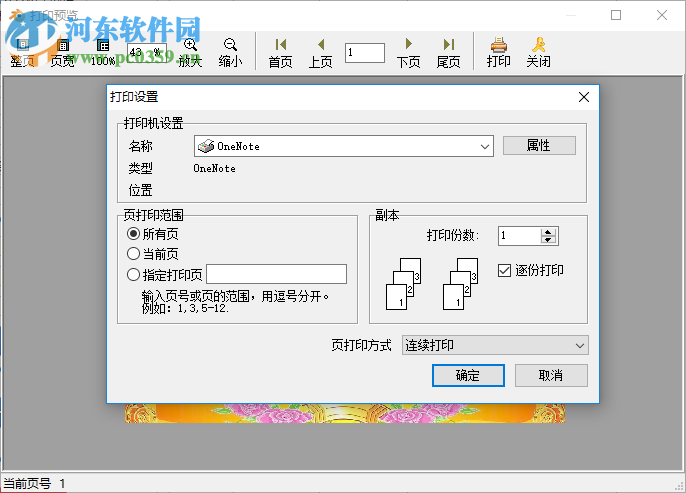Confirm settings with the 确定 button
The width and height of the screenshot is (686, 493).
pos(468,375)
